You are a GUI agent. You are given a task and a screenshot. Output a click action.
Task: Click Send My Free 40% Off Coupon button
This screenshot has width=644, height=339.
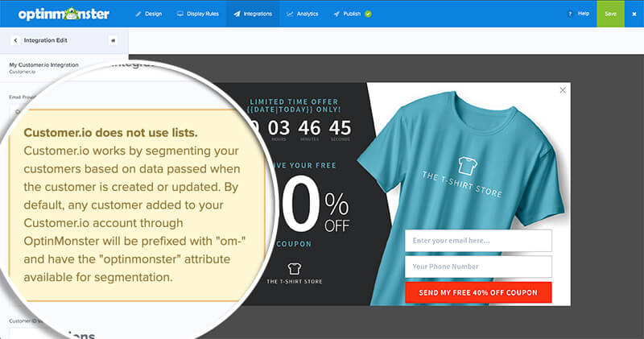tap(478, 292)
